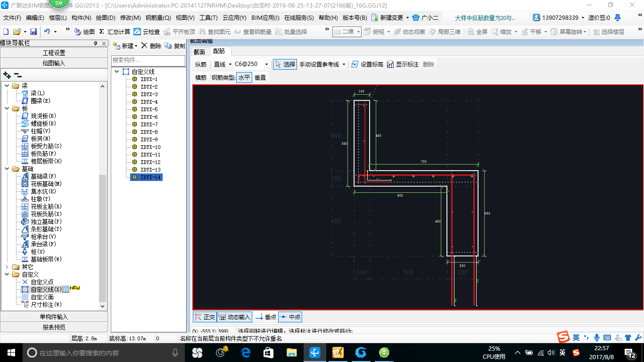Expand the 其它 tree folder
Viewport: 644px width, 362px height.
[x=7, y=267]
